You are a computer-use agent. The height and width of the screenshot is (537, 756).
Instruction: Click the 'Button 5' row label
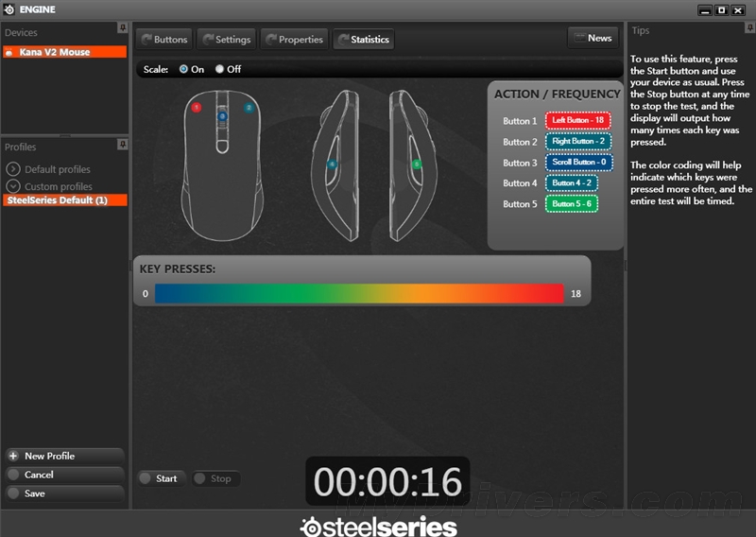click(520, 204)
